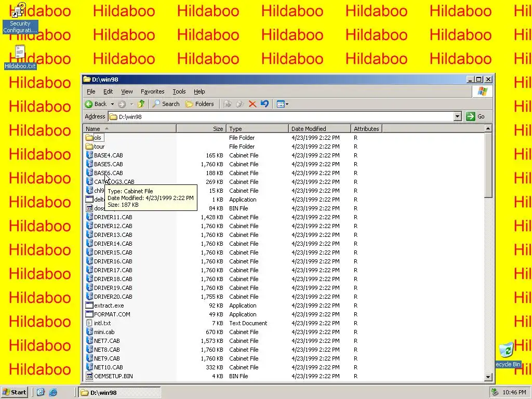Sort by the Size column header

[x=201, y=129]
